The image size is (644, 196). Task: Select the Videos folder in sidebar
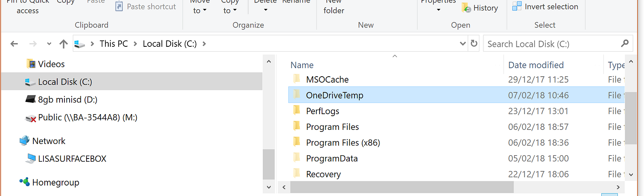click(51, 64)
